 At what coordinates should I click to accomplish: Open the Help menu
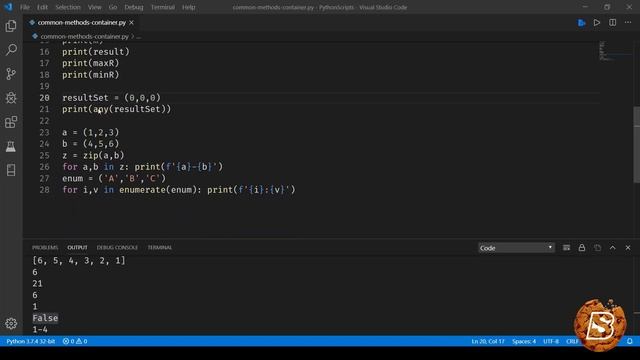coord(189,7)
